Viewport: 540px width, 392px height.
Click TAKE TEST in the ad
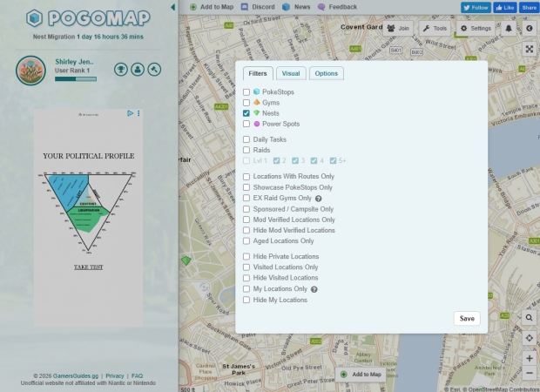tap(89, 267)
